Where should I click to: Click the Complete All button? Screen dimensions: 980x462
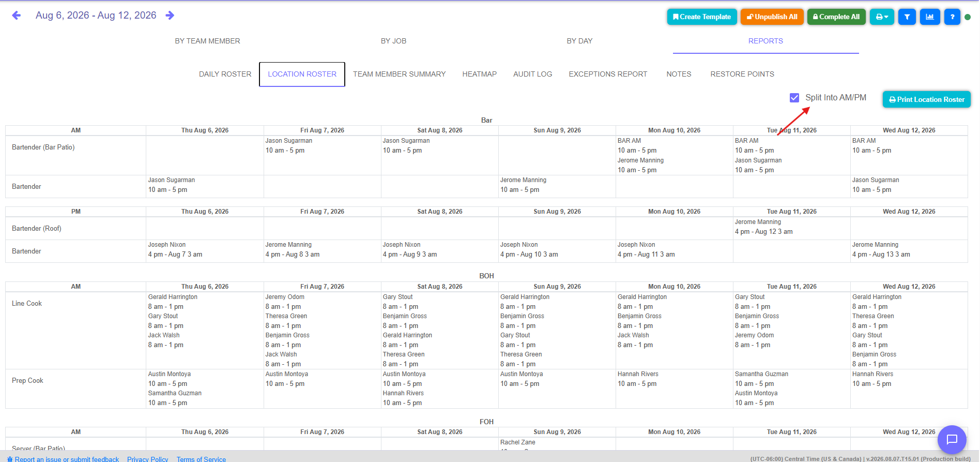(836, 17)
